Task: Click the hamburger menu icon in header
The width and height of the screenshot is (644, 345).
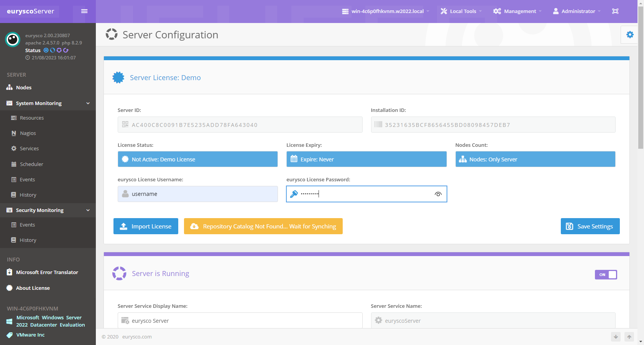Action: [84, 11]
